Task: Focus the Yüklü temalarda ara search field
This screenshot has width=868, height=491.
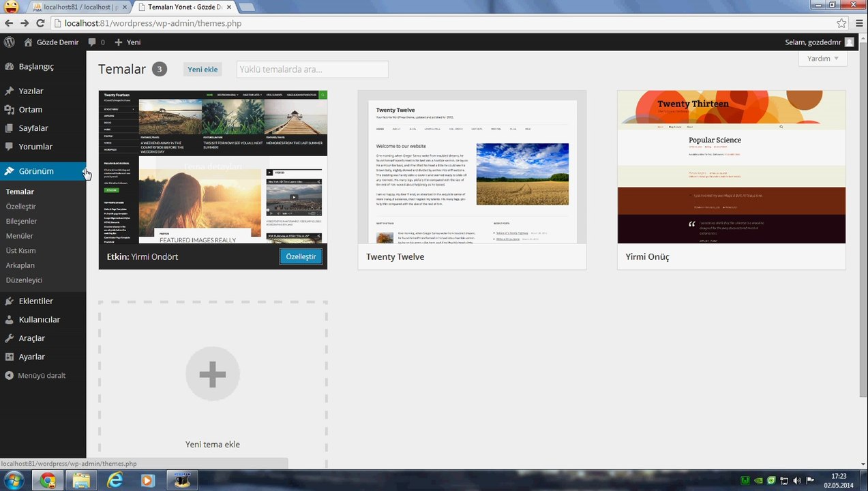Action: [312, 69]
